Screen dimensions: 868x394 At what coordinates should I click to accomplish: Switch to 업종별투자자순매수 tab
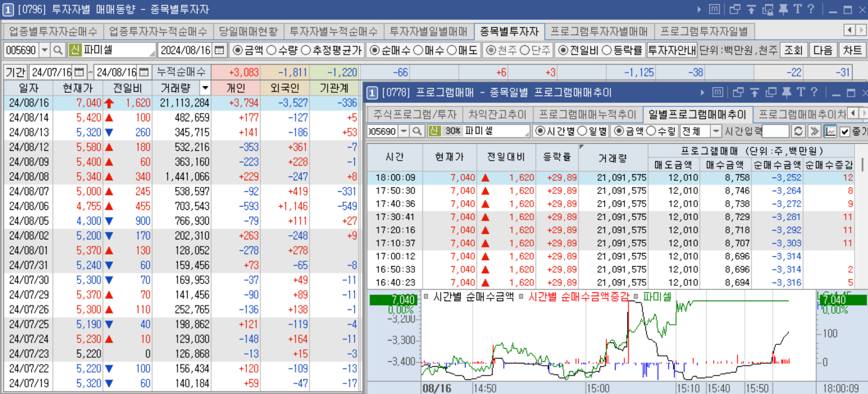coord(53,32)
